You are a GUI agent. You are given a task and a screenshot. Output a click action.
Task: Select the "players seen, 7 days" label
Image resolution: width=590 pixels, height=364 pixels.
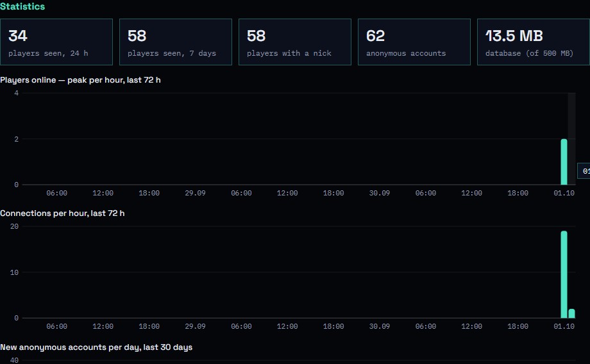click(x=172, y=53)
